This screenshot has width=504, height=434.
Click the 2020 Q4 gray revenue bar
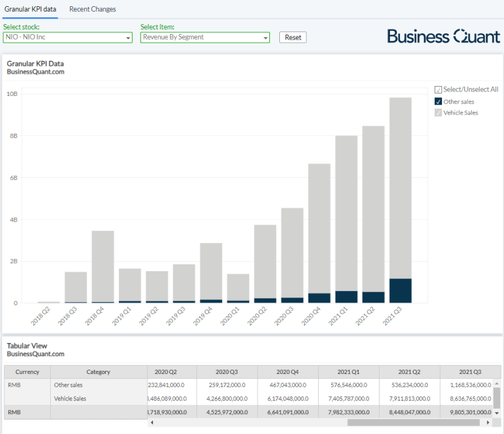click(319, 229)
